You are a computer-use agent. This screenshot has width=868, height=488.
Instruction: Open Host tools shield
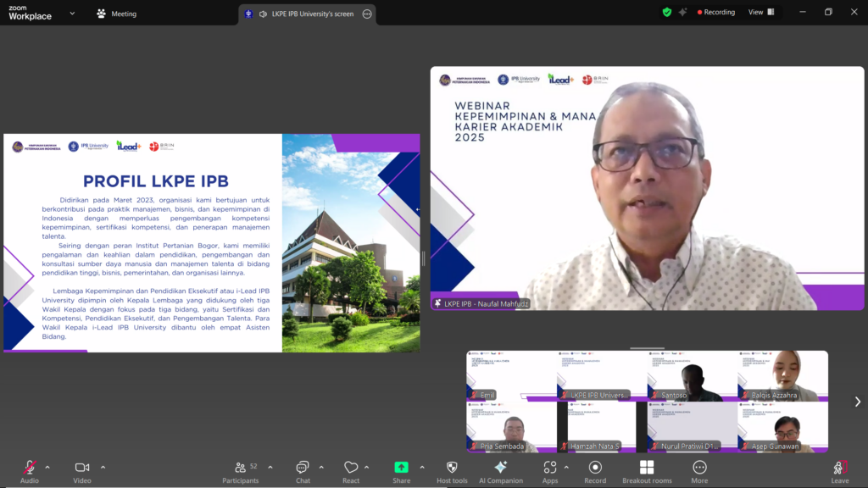pyautogui.click(x=452, y=472)
